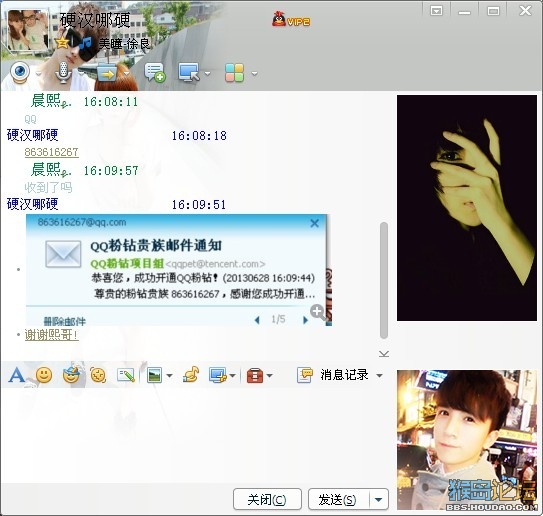Click the blue music note icon

[86, 43]
